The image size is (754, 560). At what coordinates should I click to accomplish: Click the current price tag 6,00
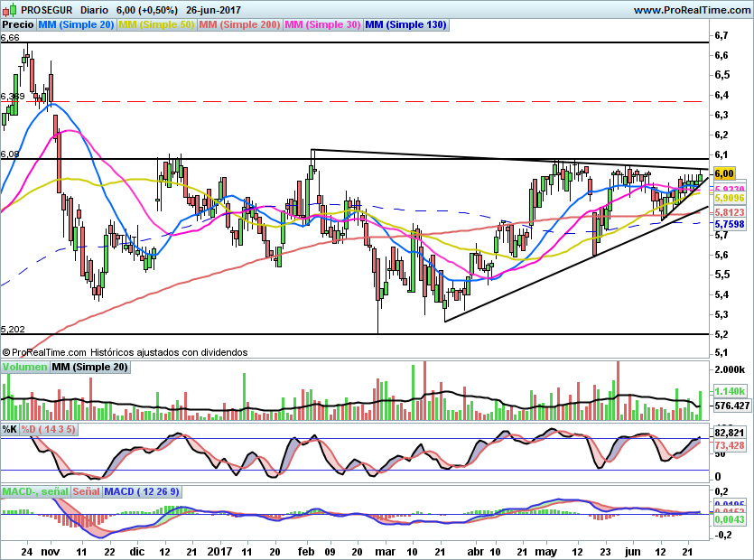point(724,173)
